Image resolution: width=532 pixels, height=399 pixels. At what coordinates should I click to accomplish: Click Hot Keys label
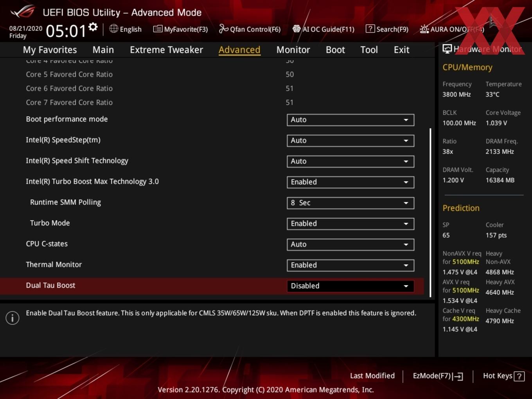tap(498, 376)
